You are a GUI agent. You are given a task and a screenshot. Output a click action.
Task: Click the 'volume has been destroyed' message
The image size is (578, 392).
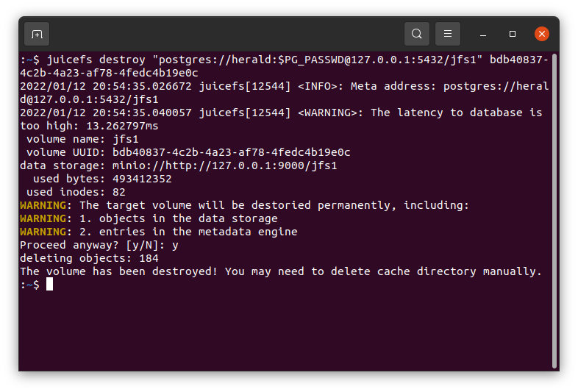point(132,271)
